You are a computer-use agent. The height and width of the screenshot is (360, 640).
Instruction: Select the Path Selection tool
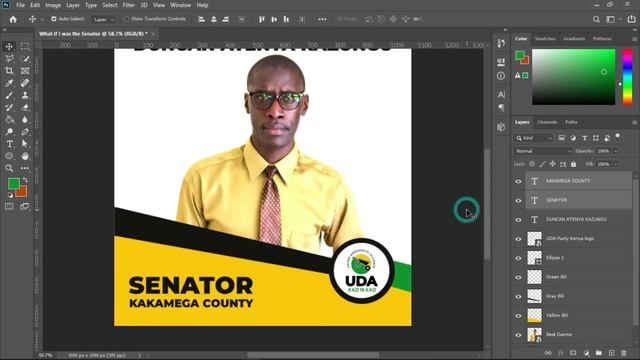[x=25, y=144]
